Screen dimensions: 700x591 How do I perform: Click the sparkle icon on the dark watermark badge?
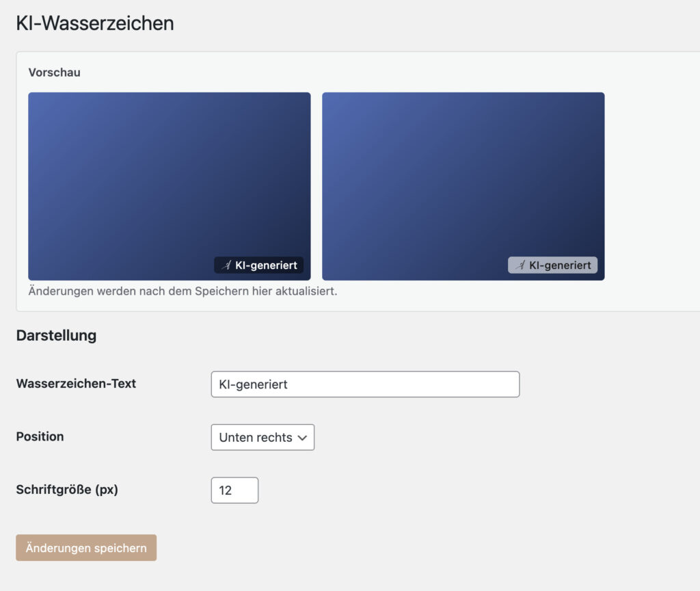point(226,265)
